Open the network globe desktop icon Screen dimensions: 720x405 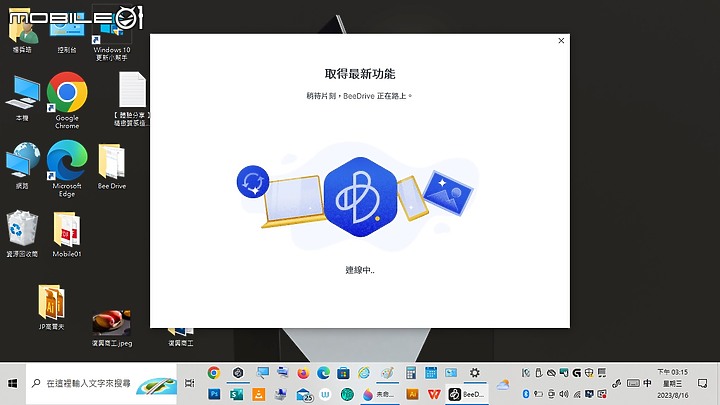pos(22,166)
